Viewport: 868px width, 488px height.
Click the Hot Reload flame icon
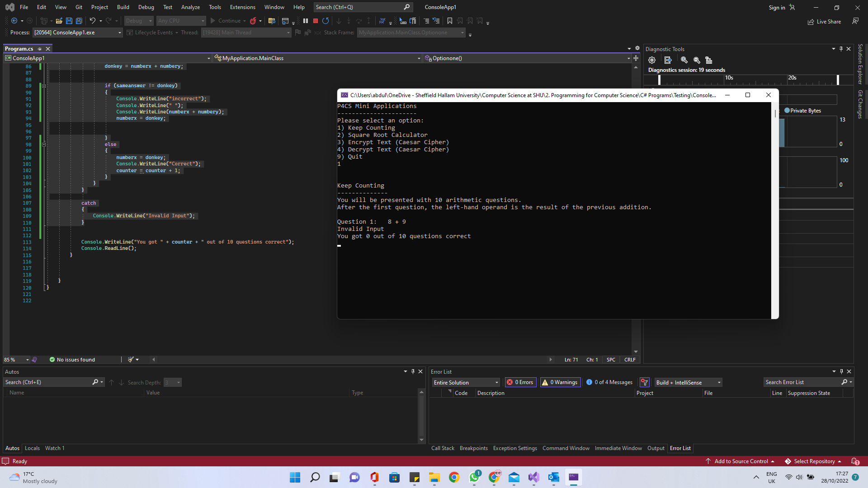pos(253,21)
